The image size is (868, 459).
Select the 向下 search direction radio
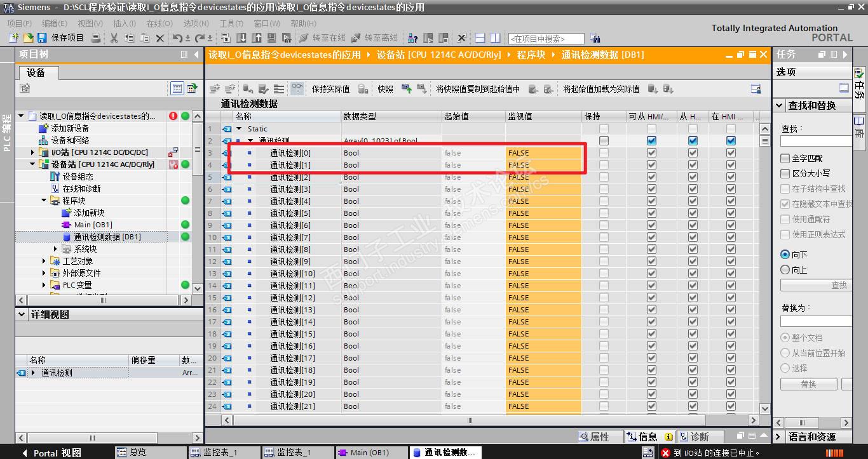(x=785, y=255)
